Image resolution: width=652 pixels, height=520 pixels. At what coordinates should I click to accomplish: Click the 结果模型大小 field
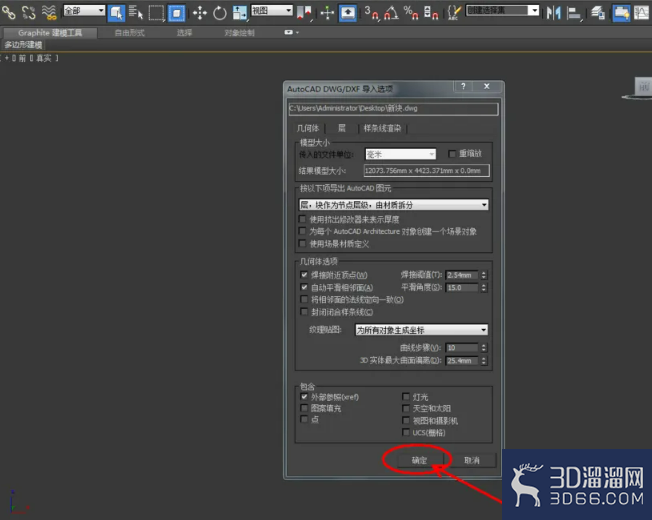coord(427,170)
